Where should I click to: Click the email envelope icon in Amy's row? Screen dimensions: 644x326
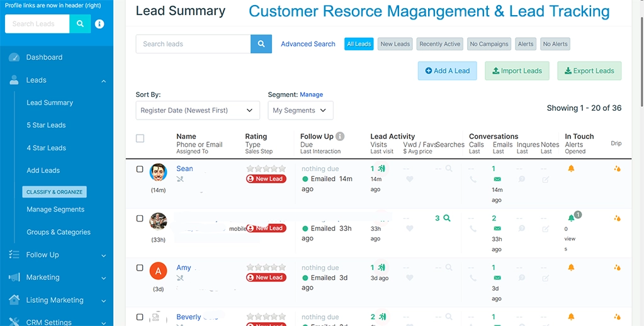point(497,278)
